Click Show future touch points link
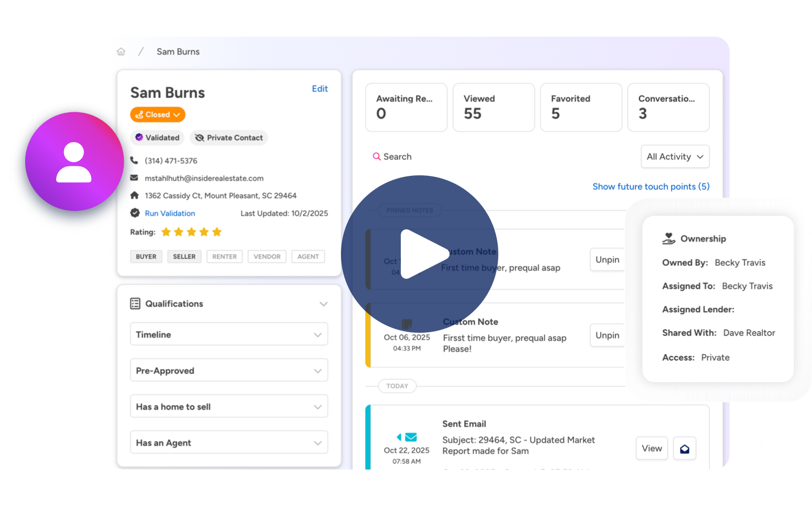Screen dimensions: 812x506 [x=650, y=186]
